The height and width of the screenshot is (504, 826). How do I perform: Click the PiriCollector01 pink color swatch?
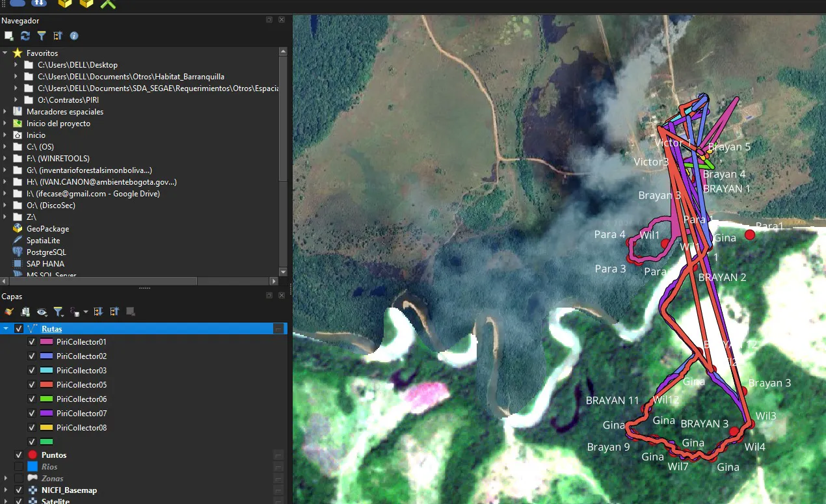coord(46,342)
